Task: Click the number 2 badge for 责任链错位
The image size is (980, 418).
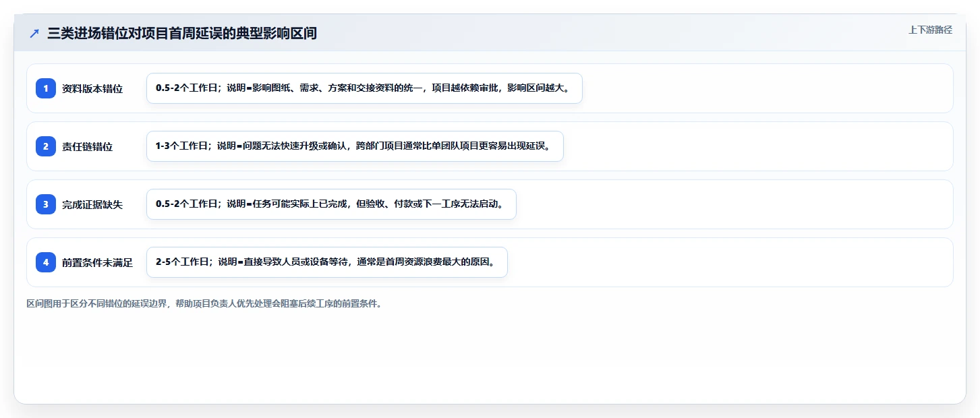Action: [46, 146]
